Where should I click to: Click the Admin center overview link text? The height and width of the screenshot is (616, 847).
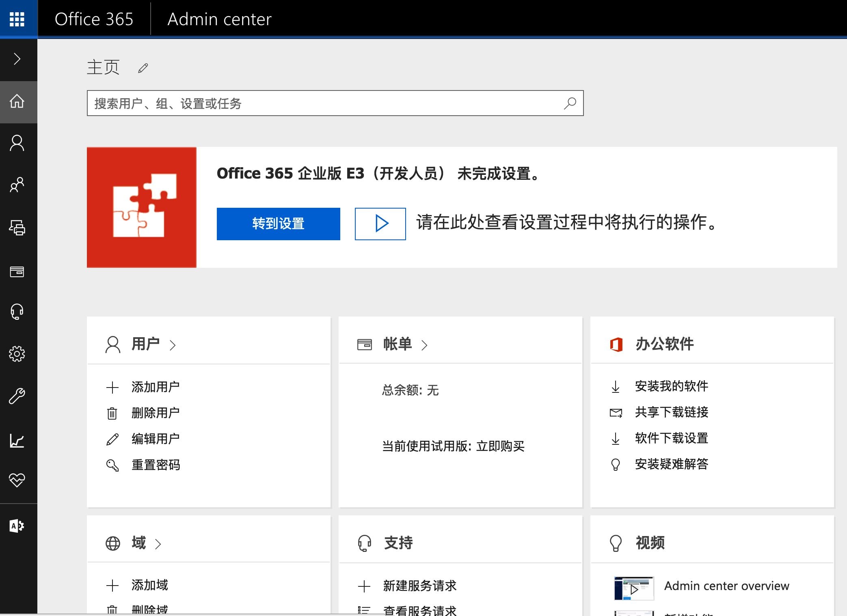click(727, 586)
